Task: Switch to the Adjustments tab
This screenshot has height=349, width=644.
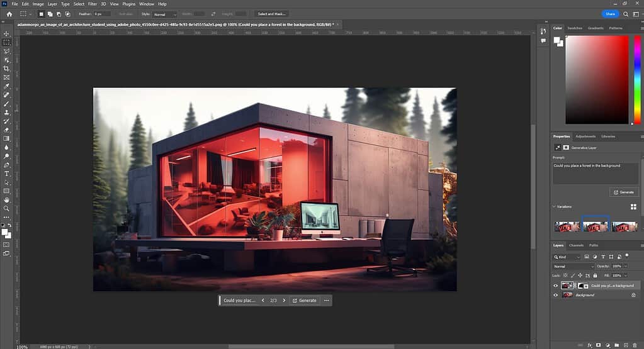Action: [585, 136]
